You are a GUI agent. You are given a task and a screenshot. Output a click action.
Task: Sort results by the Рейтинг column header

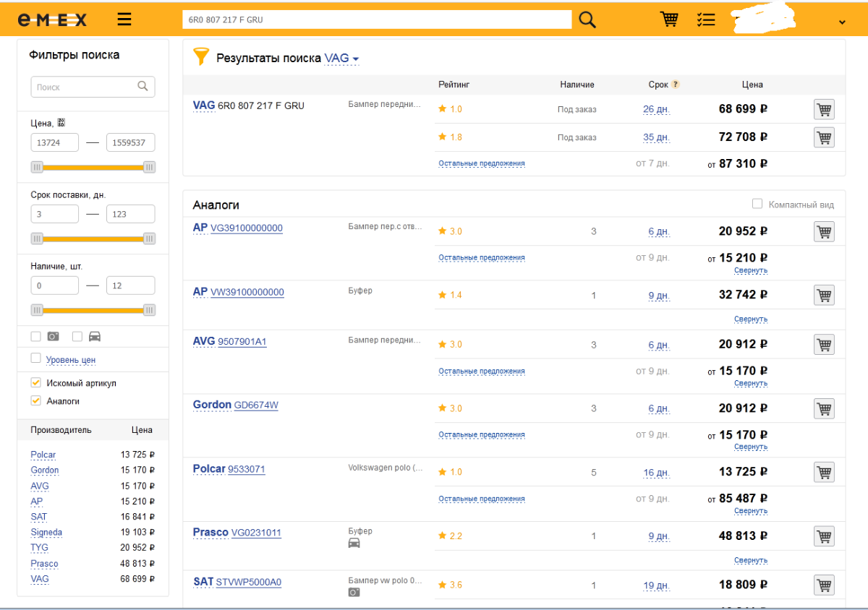point(454,85)
